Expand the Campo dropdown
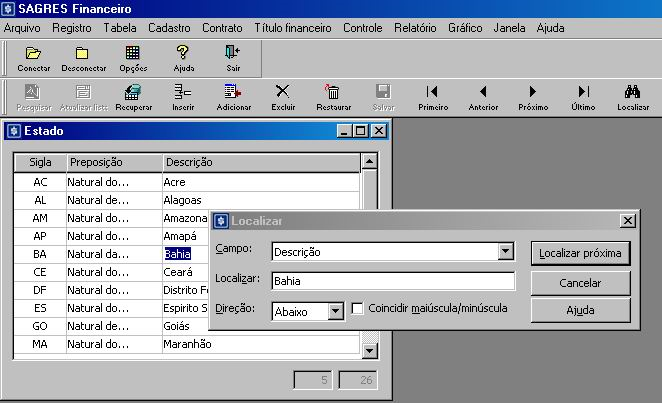This screenshot has width=662, height=403. (505, 252)
